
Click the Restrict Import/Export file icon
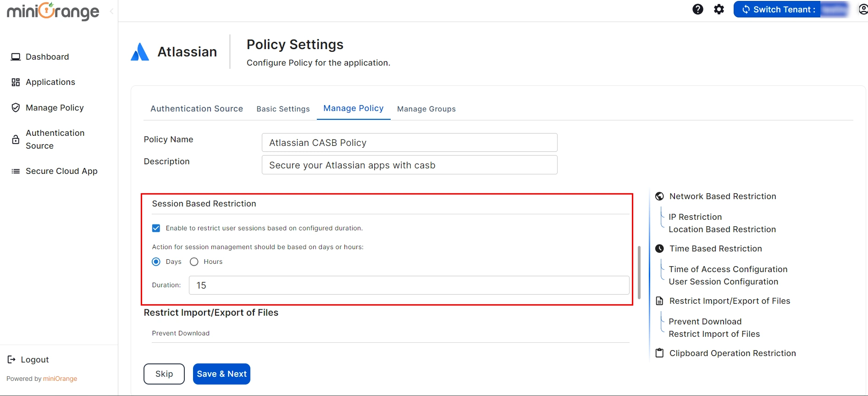pos(659,301)
